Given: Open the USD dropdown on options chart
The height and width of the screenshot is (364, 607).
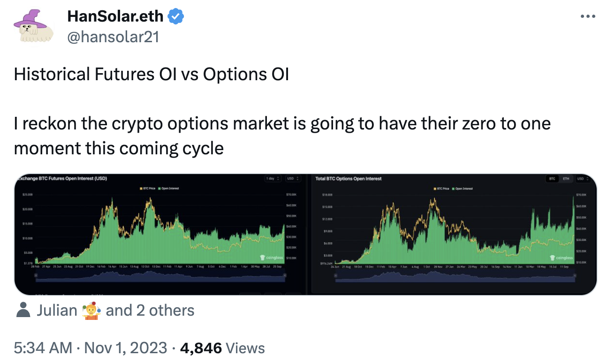Looking at the screenshot, I should [583, 179].
